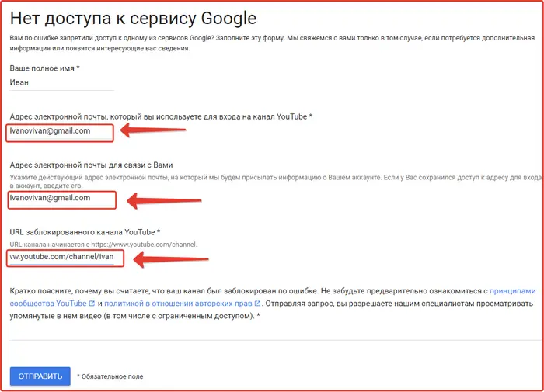Click the external-link icon after 'сообщества YouTube'

coord(92,304)
